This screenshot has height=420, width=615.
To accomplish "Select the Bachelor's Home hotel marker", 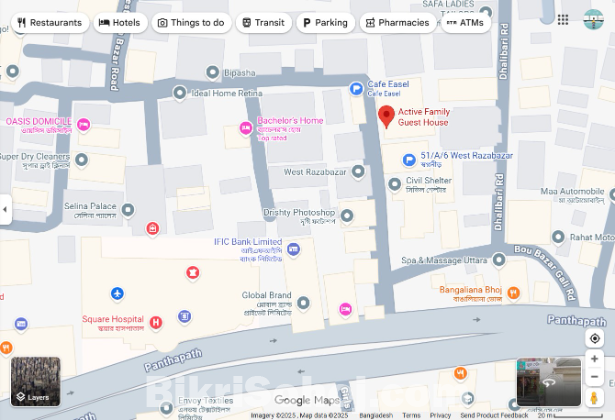I will pos(246,128).
